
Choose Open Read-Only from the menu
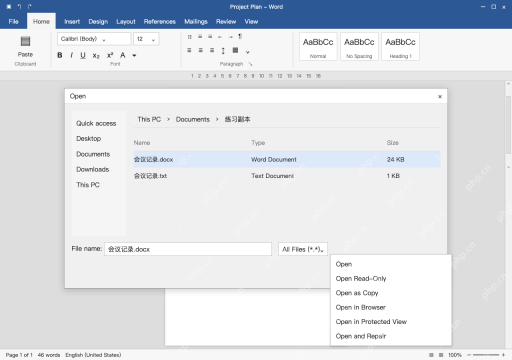point(391,278)
